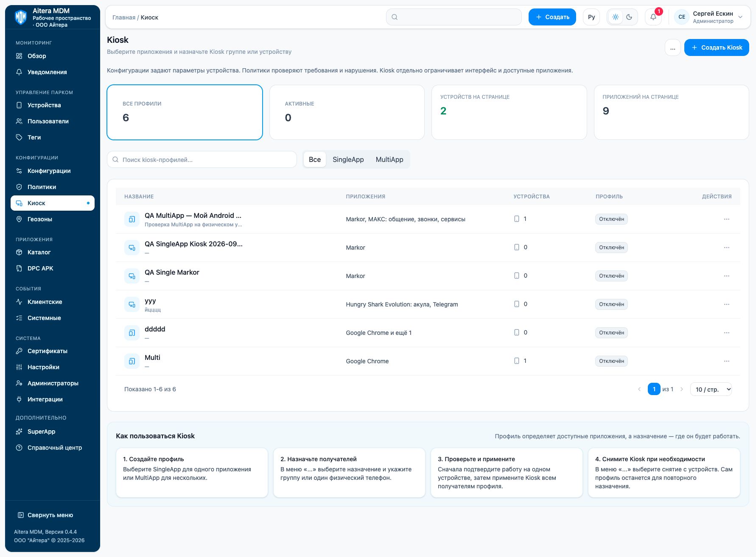
Task: Open Устройства in the sidebar
Action: coord(53,105)
